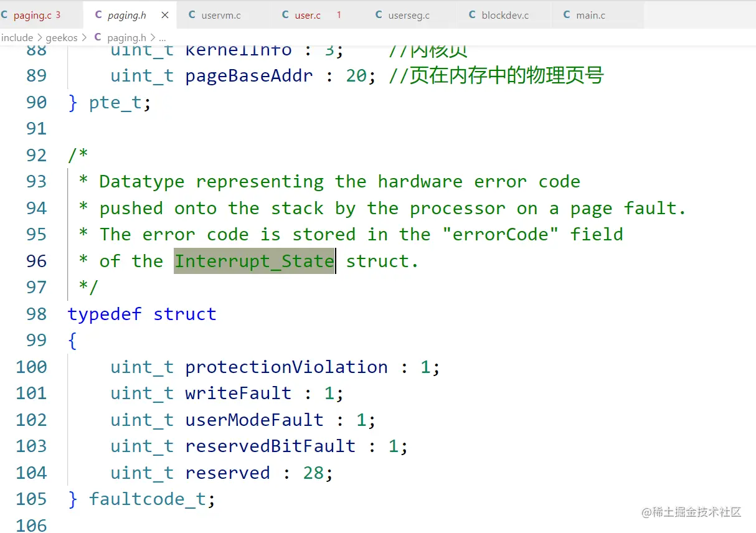The image size is (756, 533).
Task: Click the reservedBitFault field name
Action: point(270,446)
